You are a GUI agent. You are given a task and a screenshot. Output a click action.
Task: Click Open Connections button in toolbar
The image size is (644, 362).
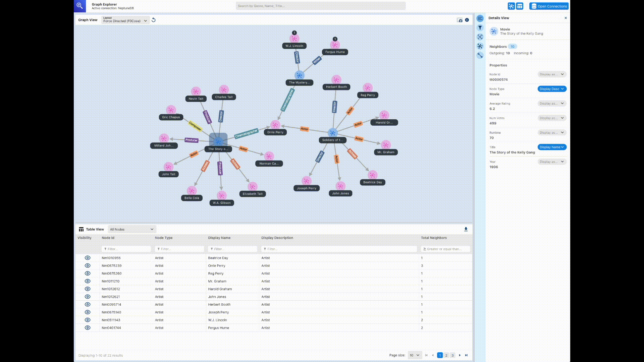tap(548, 6)
